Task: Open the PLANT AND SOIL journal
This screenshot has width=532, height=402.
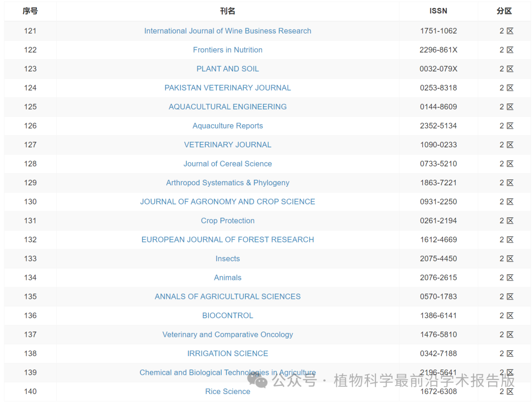Action: pos(228,69)
